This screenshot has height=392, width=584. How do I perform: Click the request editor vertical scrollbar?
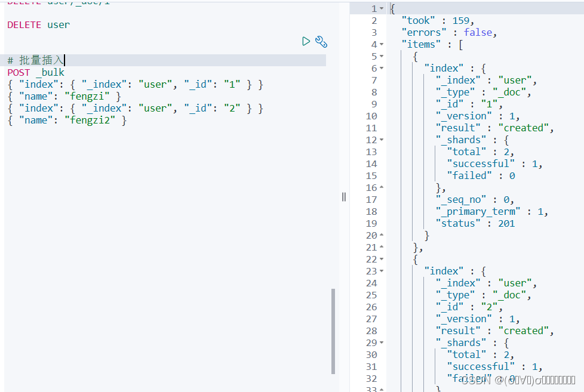pos(333,331)
